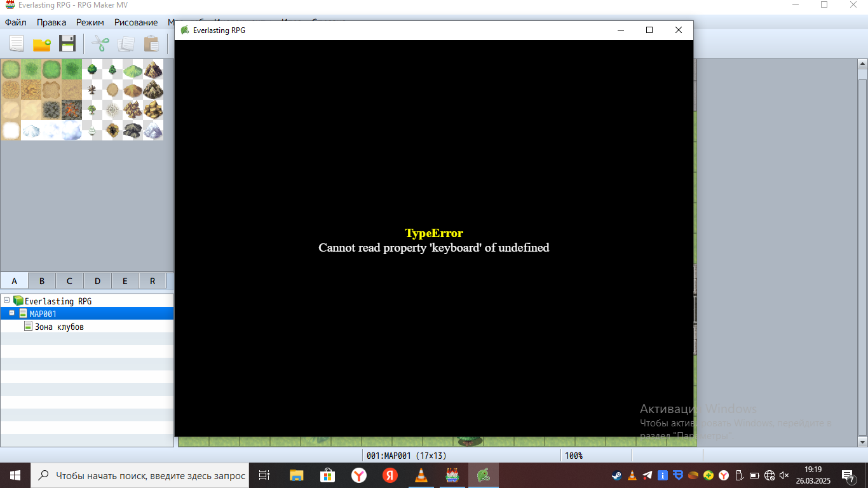
Task: Open File Explorer from the taskbar
Action: coord(297,475)
